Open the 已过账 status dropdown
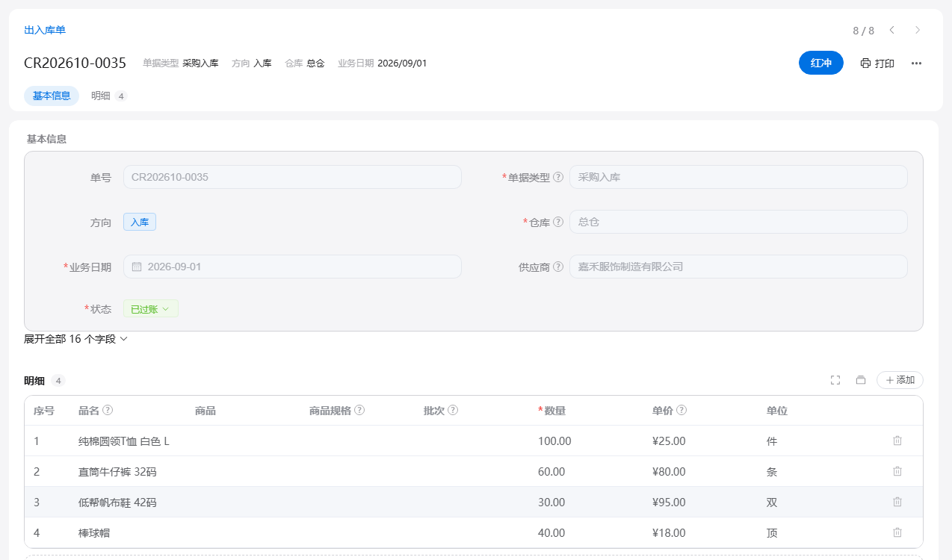952x560 pixels. pos(151,309)
